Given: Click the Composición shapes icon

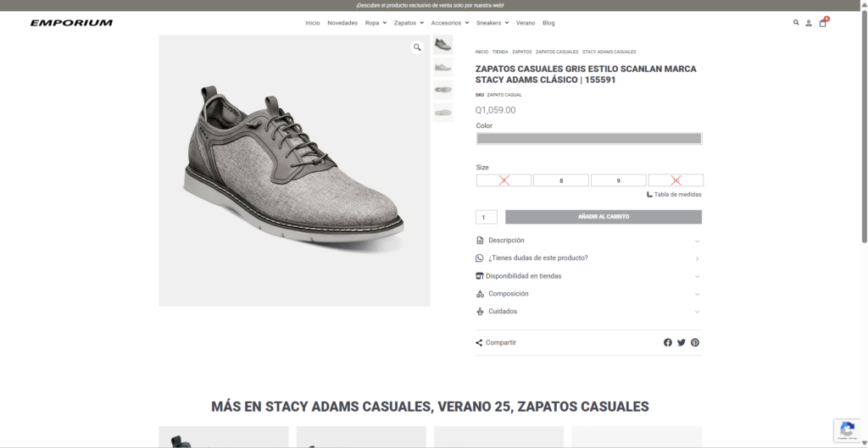Looking at the screenshot, I should 480,294.
